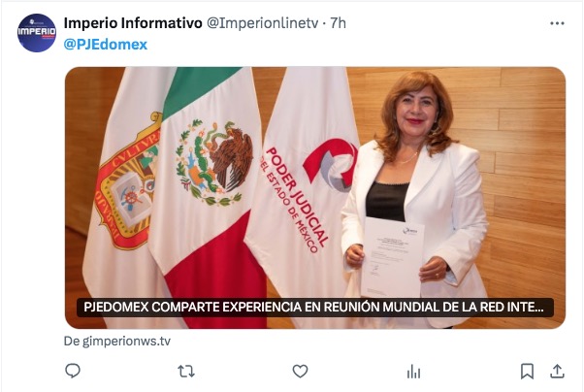584x392 pixels.
Task: Open the reply comment icon
Action: click(x=73, y=371)
